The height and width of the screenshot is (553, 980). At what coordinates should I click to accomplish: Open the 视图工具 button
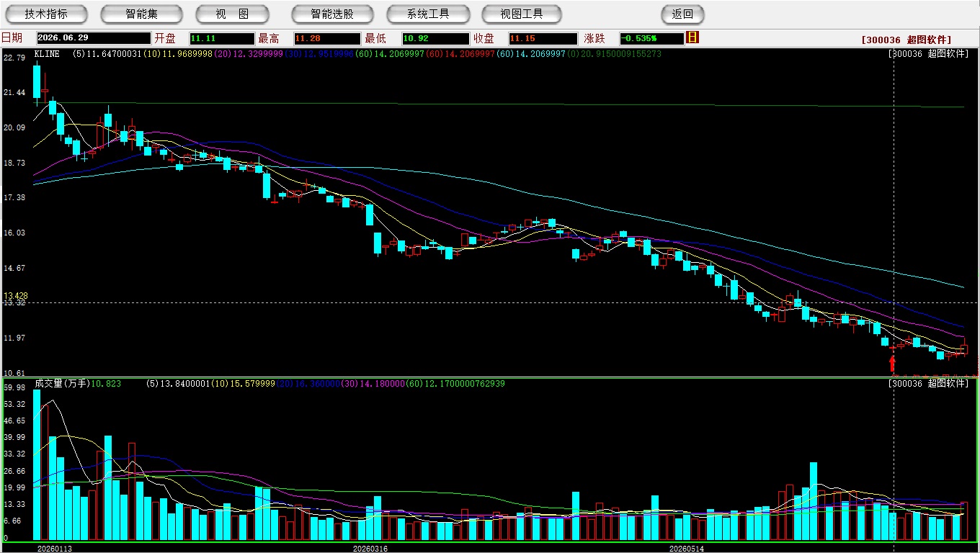tap(522, 14)
